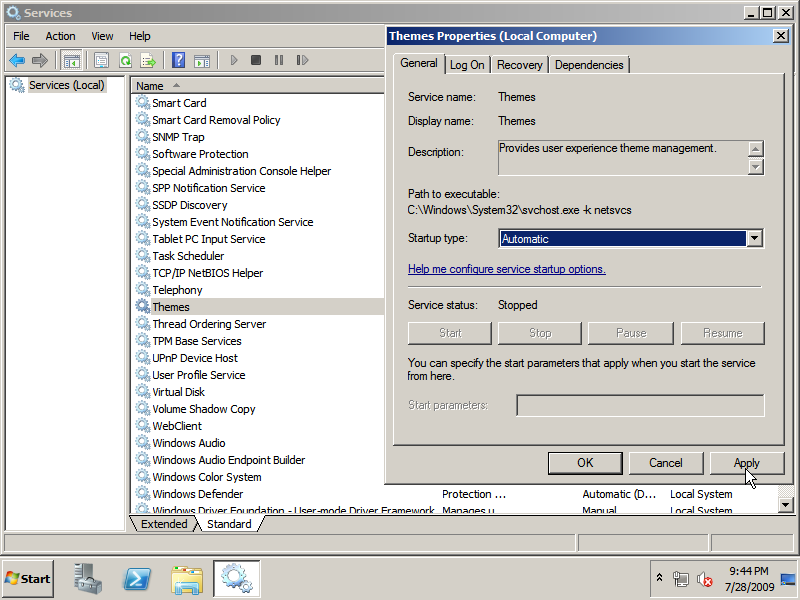Select the UPnP Device Host service
The height and width of the screenshot is (600, 800).
tap(195, 358)
